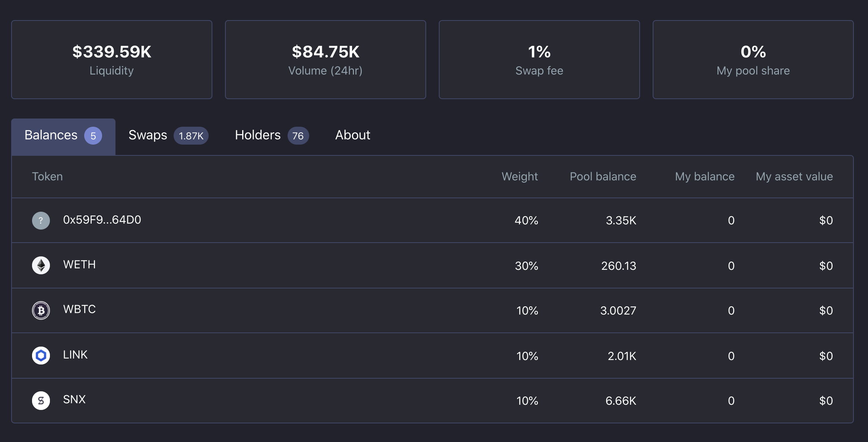Click the SNX Synthetix icon
Image resolution: width=868 pixels, height=442 pixels.
click(x=41, y=401)
